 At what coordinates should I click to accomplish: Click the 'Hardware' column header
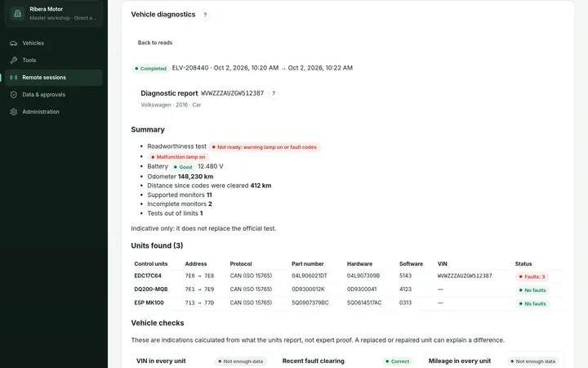coord(359,264)
